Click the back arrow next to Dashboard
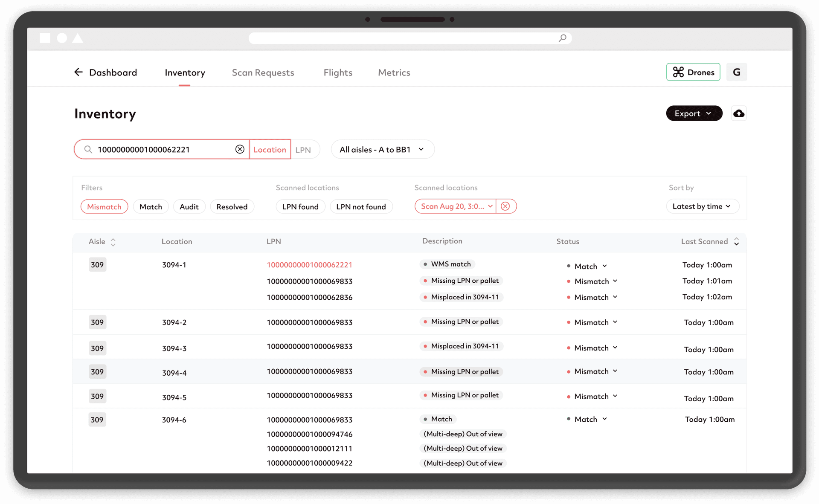 tap(78, 72)
